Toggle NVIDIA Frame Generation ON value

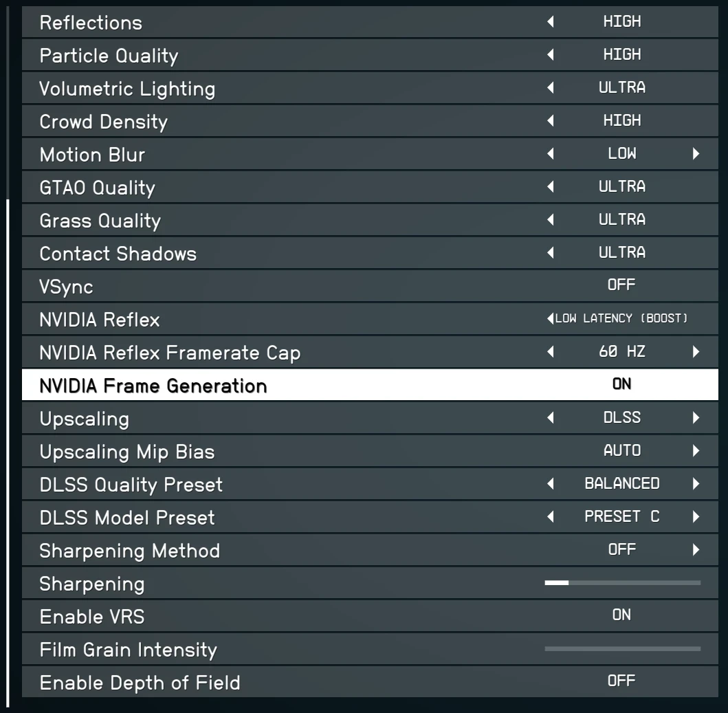[621, 385]
